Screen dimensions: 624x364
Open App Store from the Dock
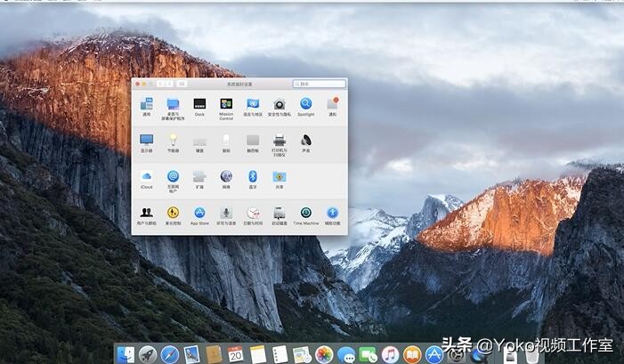coord(434,354)
